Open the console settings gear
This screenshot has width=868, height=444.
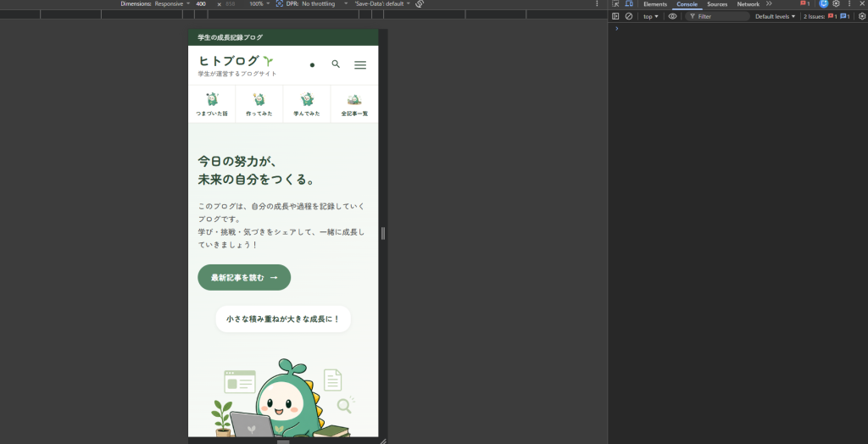click(861, 17)
